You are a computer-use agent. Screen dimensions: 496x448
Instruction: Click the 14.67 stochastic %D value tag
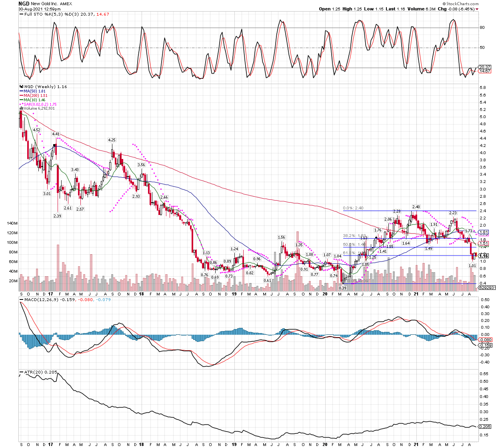pos(485,71)
